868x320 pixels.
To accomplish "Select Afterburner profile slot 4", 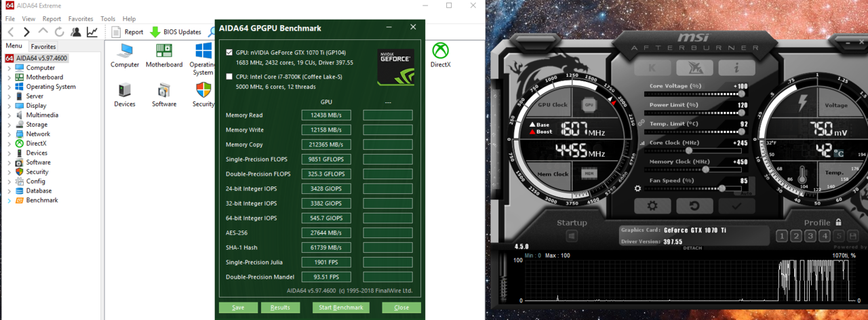I will (825, 236).
